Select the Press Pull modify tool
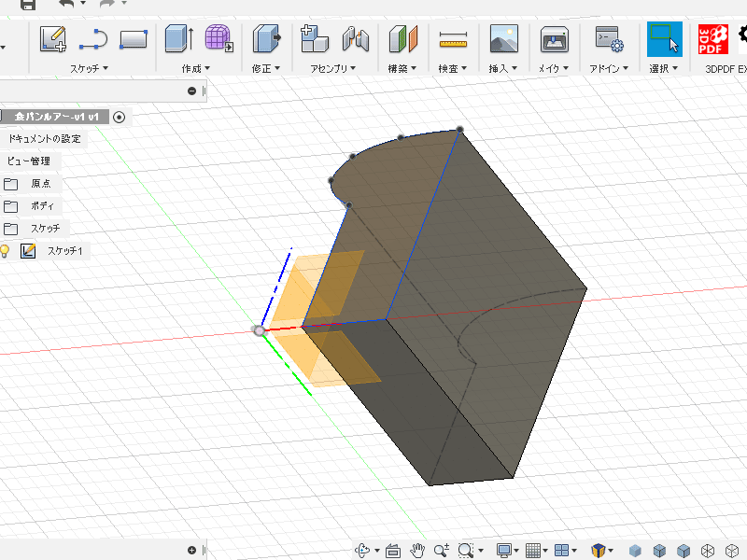 click(266, 38)
